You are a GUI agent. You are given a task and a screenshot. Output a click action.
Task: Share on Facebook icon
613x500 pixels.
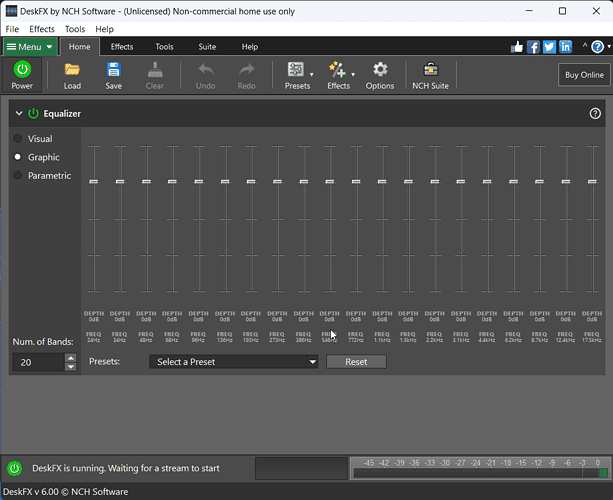(533, 47)
